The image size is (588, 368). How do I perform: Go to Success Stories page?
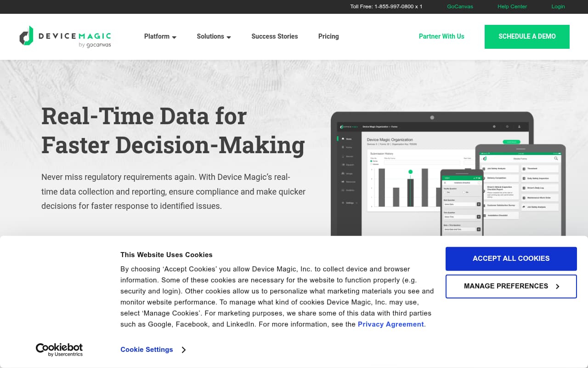pyautogui.click(x=275, y=36)
